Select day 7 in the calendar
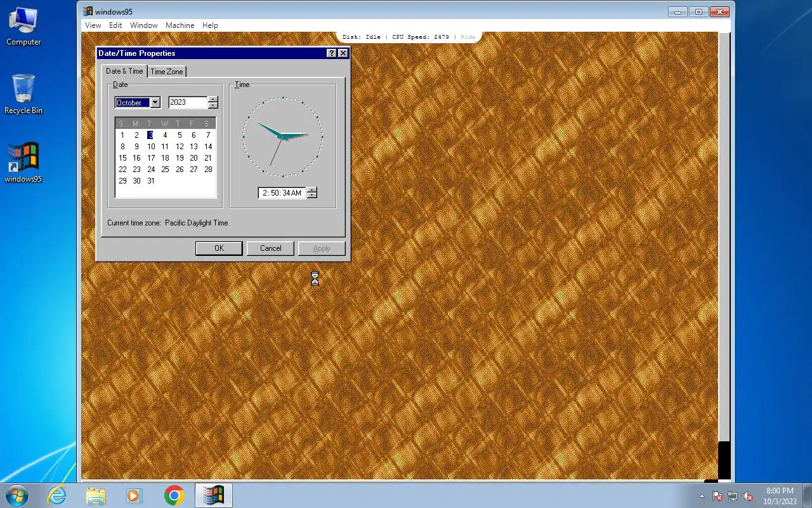Image resolution: width=812 pixels, height=508 pixels. coord(208,135)
